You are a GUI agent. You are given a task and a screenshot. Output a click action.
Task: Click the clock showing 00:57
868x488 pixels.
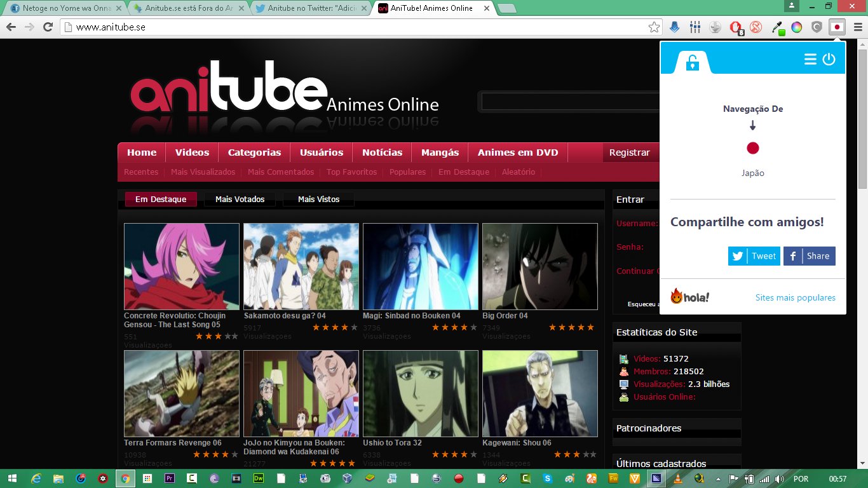838,478
